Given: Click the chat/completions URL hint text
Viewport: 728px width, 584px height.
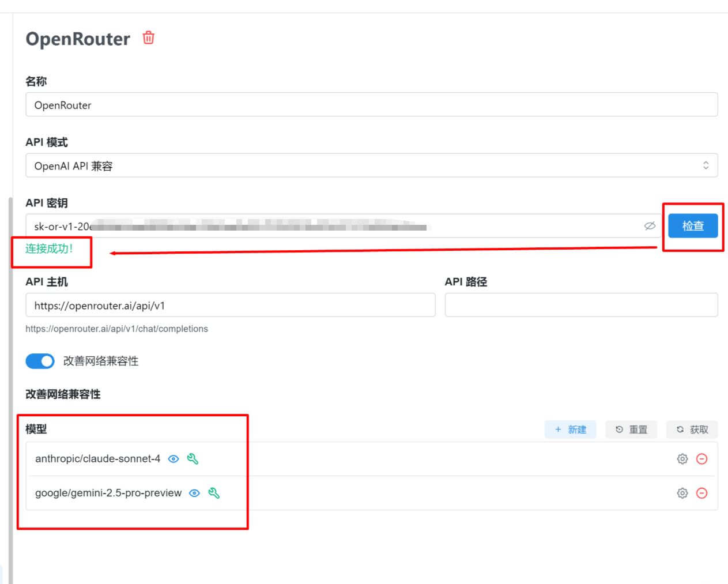Looking at the screenshot, I should tap(116, 329).
